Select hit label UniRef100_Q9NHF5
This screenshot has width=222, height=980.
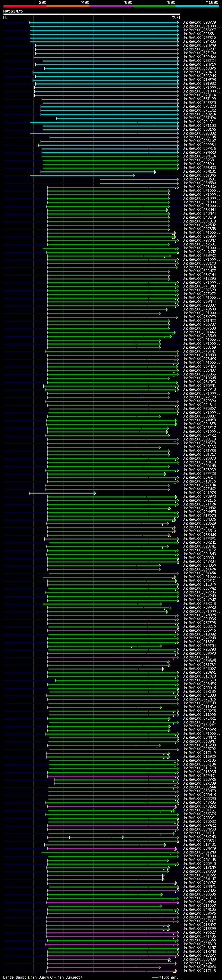click(199, 512)
